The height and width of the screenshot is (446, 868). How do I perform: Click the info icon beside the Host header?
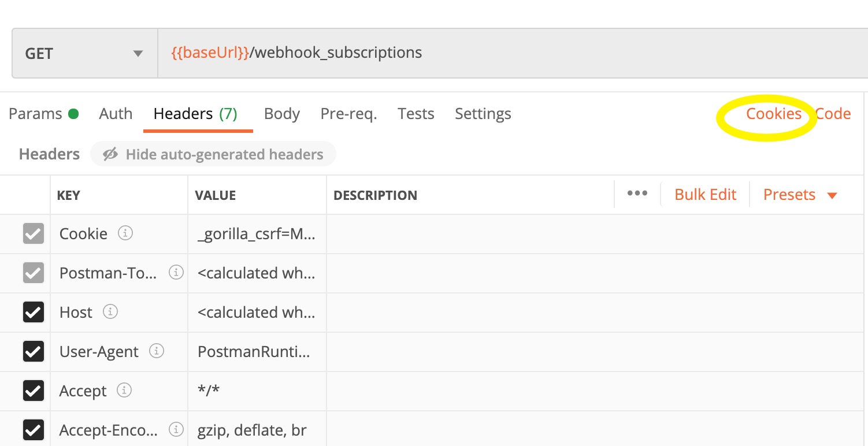pos(110,312)
